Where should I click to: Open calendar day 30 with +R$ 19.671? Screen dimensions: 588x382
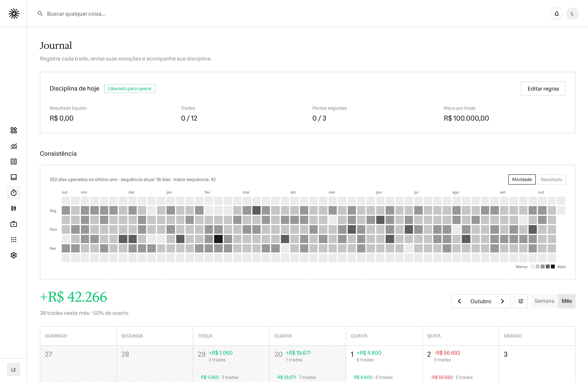(x=308, y=364)
